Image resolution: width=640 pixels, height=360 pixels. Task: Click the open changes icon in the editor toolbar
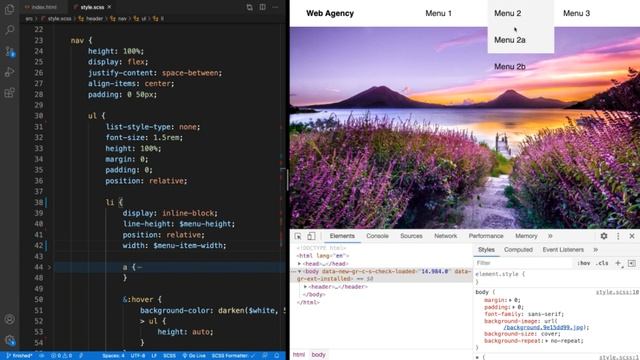249,7
